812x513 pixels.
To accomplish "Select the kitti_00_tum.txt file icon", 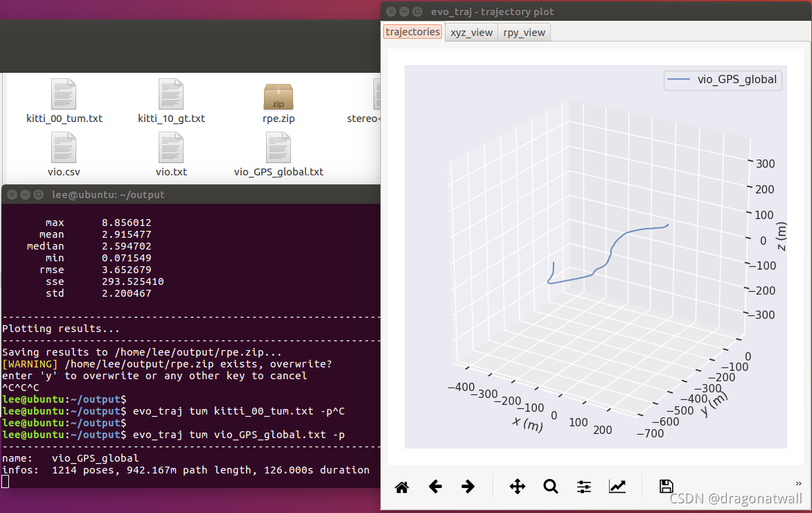I will click(64, 95).
